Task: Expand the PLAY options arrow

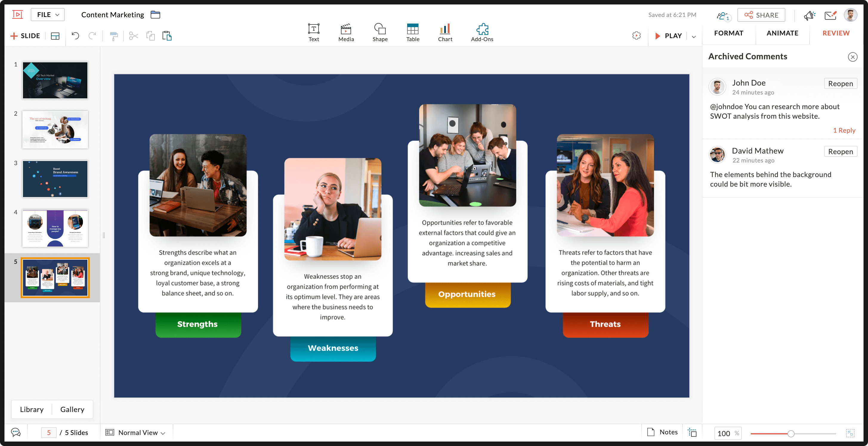Action: [x=694, y=36]
